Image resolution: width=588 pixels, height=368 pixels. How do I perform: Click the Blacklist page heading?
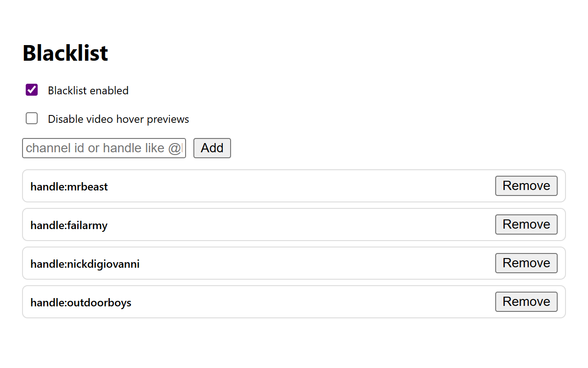coord(65,53)
